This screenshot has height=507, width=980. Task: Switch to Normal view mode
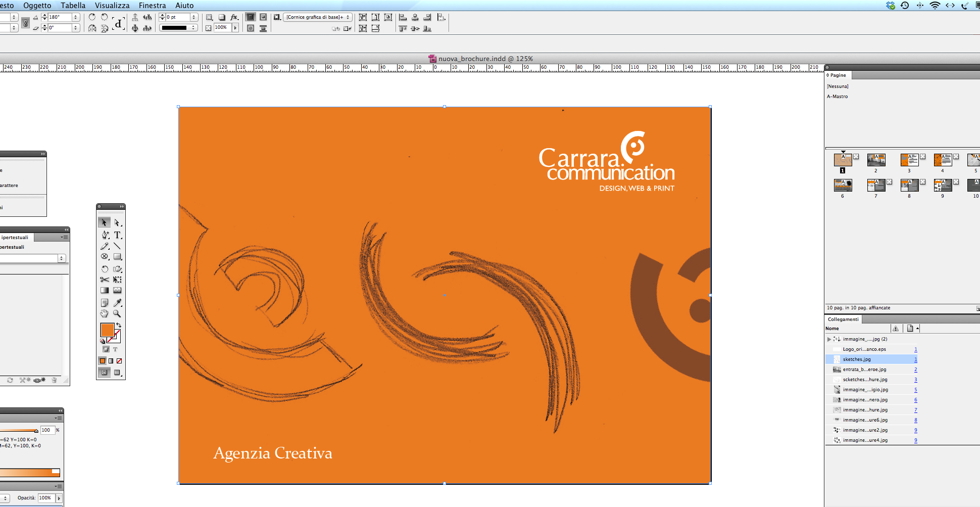point(105,373)
